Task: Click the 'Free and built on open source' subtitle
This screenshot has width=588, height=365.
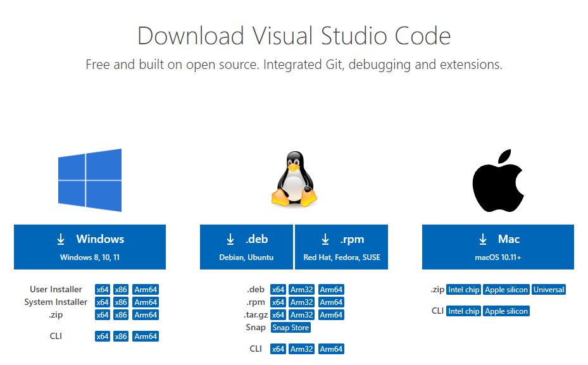Action: click(294, 65)
